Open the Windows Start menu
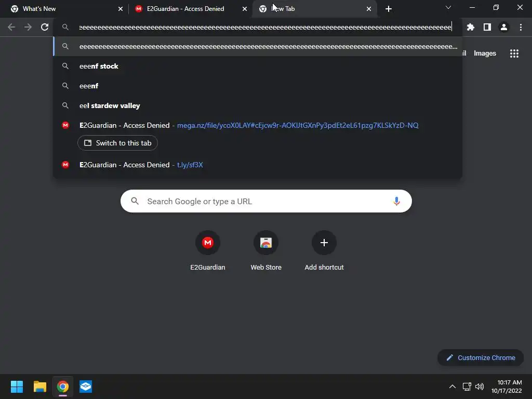 pyautogui.click(x=17, y=387)
